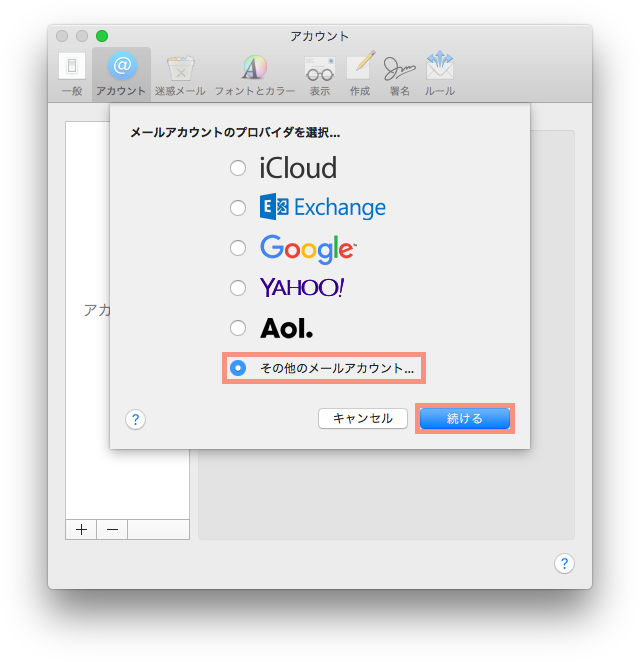Select the Aol. radio button
640x662 pixels.
[x=238, y=328]
